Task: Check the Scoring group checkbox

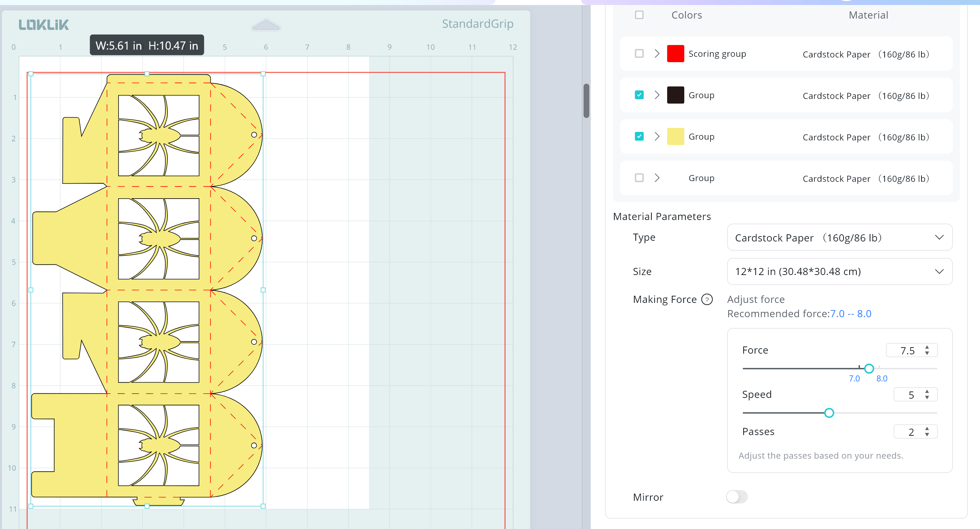Action: (x=639, y=54)
